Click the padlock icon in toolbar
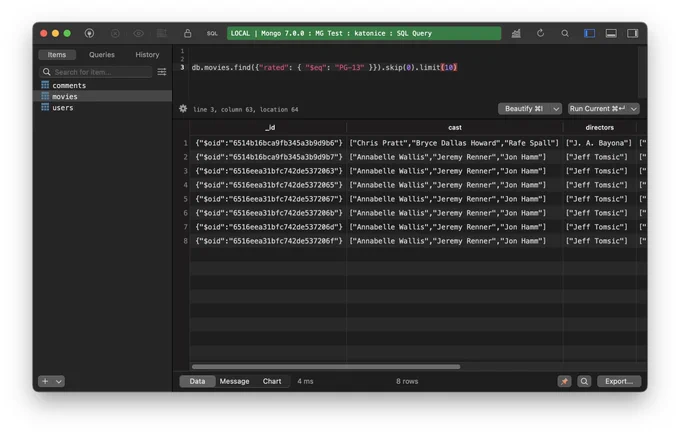 click(187, 33)
